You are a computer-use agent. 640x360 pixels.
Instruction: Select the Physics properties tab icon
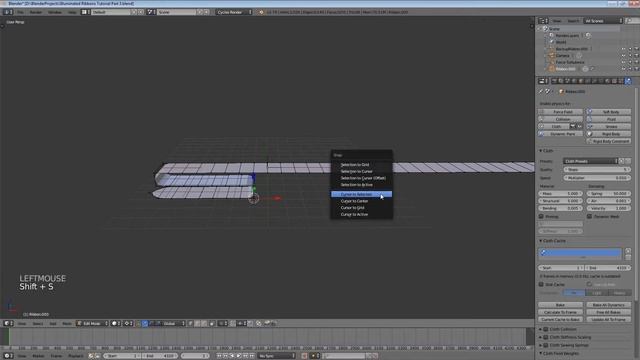click(628, 81)
